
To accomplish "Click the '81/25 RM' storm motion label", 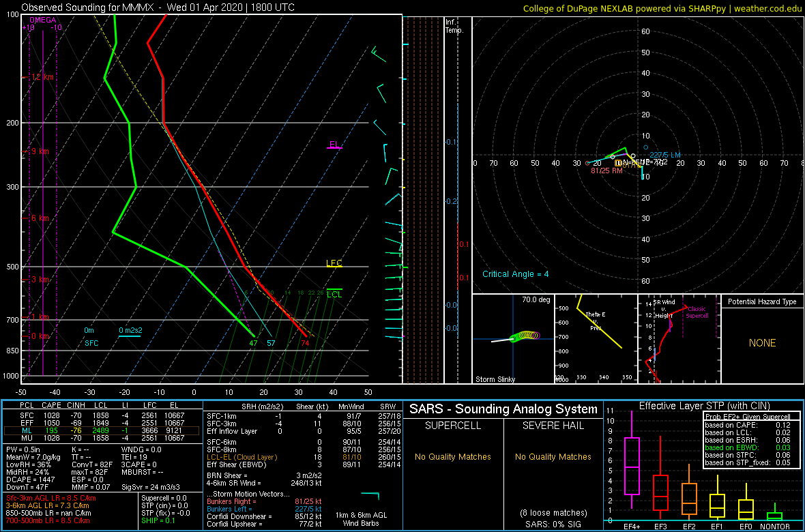I will tap(606, 171).
